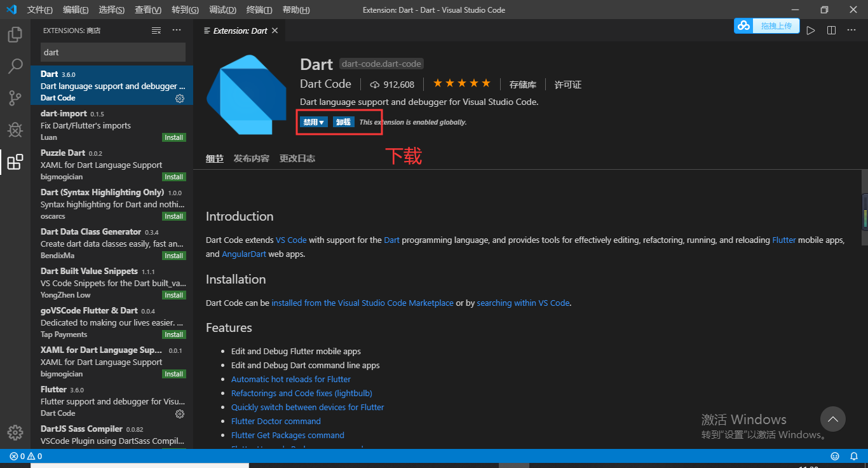The height and width of the screenshot is (468, 868).
Task: Click the cloud upload widget icon
Action: click(743, 25)
